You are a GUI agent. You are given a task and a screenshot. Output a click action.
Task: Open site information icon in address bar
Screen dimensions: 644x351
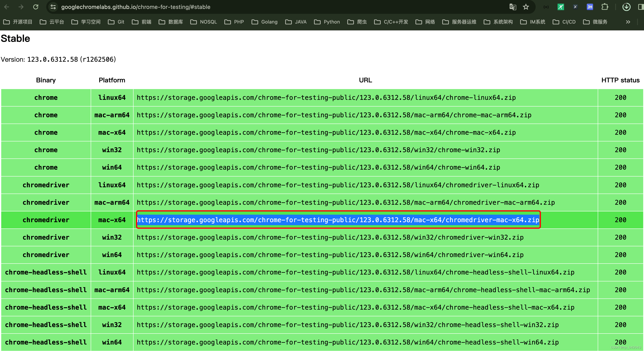click(53, 7)
